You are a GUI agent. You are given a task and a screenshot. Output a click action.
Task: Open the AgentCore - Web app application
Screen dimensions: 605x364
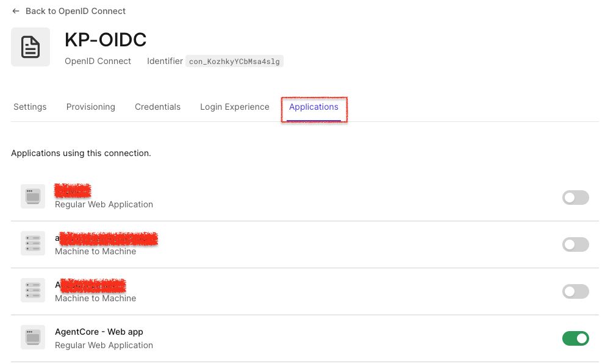(99, 331)
